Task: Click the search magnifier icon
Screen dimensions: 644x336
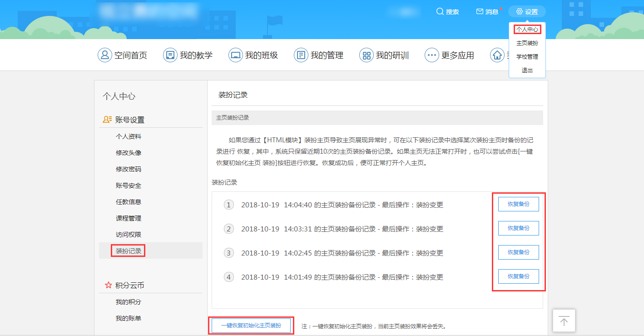Action: pos(440,12)
